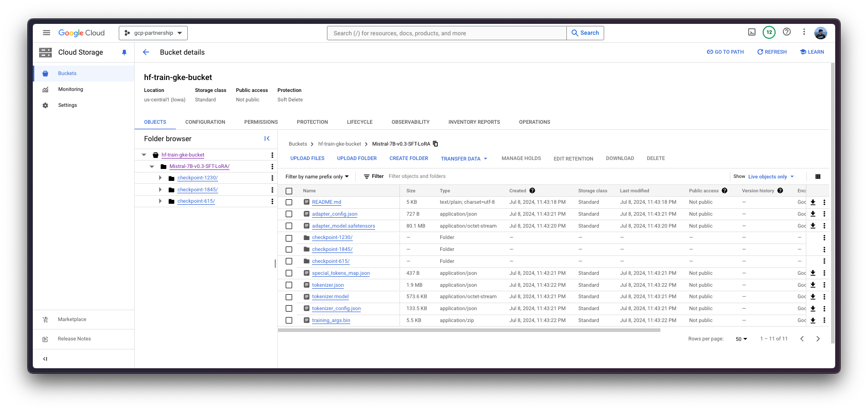The image size is (868, 410).
Task: Open more actions for checkpoint-1845/ table row
Action: [824, 249]
